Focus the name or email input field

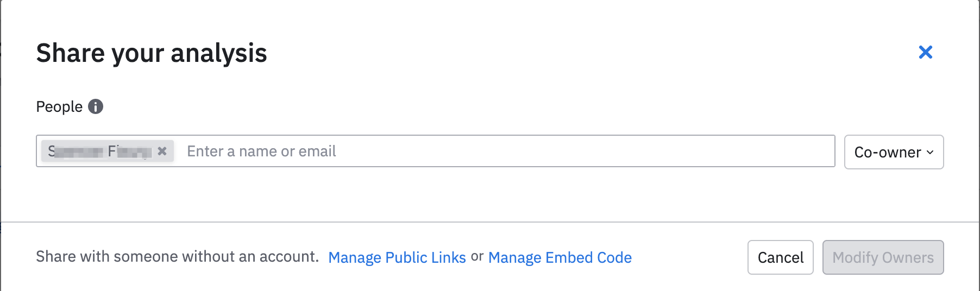coord(505,151)
